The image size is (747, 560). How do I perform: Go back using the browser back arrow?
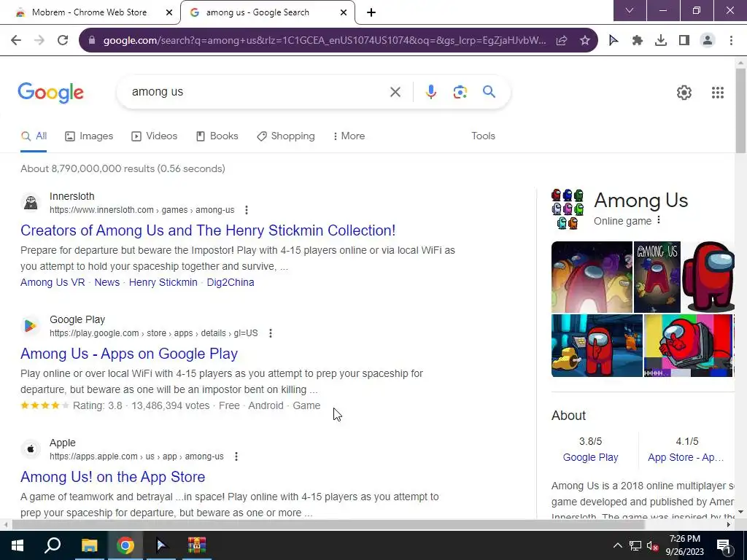tap(16, 40)
